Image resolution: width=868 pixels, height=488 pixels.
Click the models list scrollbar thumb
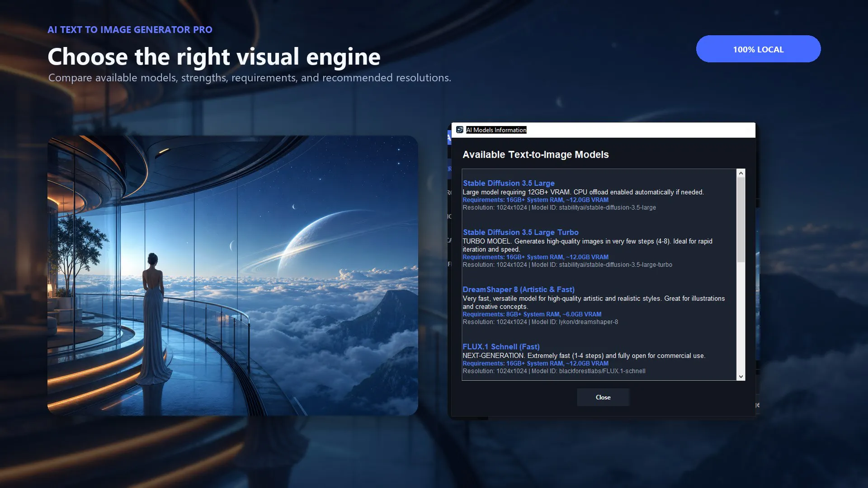point(741,220)
